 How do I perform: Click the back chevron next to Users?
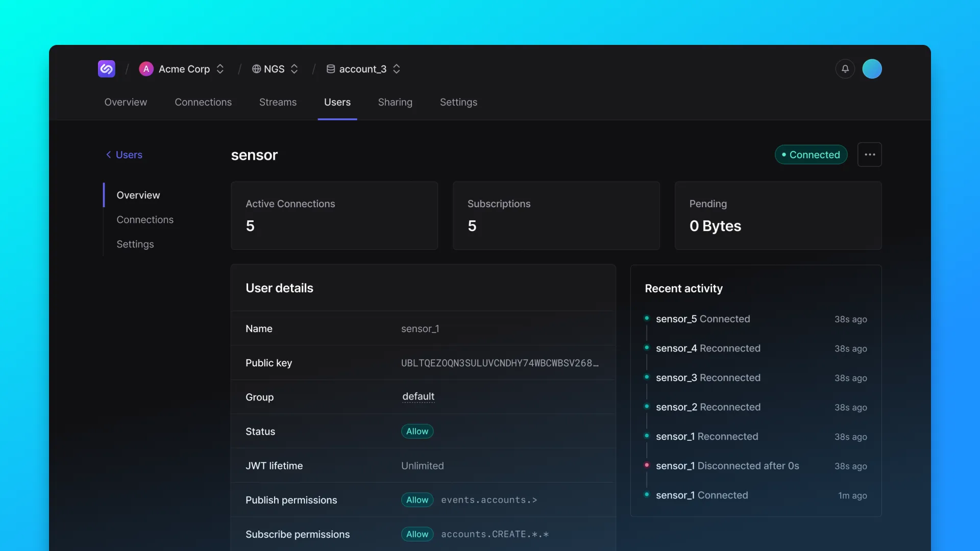tap(108, 155)
